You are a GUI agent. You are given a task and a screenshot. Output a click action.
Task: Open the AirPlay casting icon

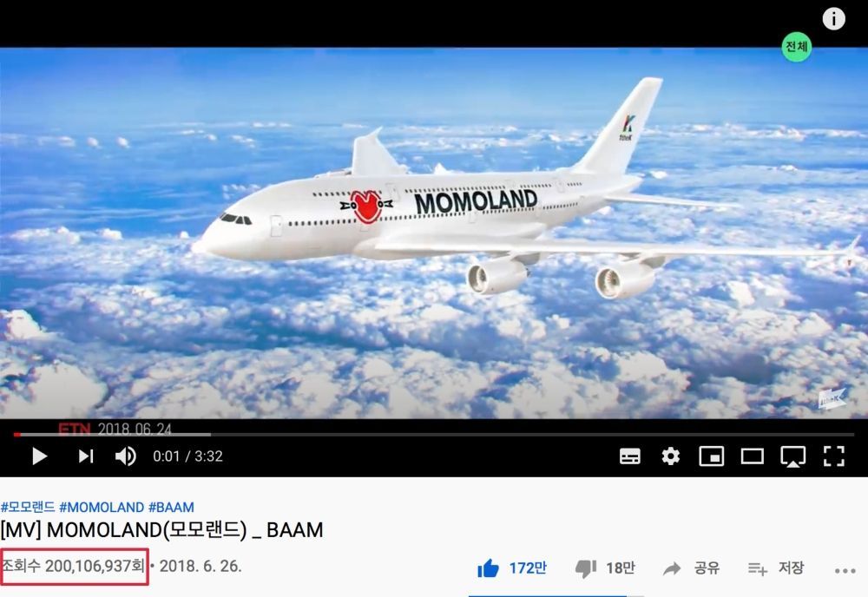tap(792, 457)
